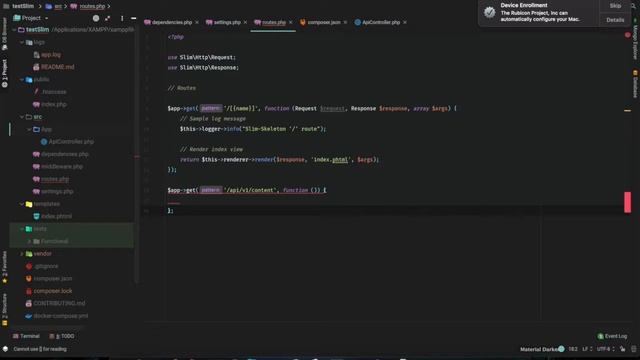Click the status bar tool-window toggle icon

coord(5,349)
